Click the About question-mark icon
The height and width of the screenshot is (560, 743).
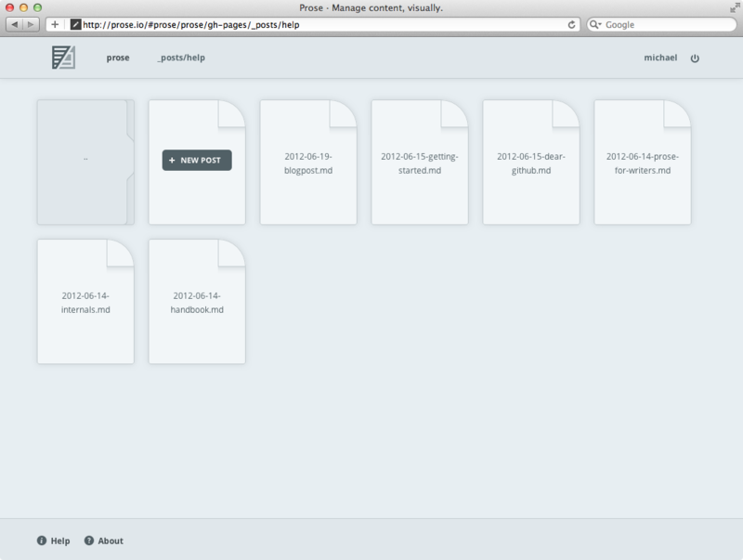pos(89,540)
